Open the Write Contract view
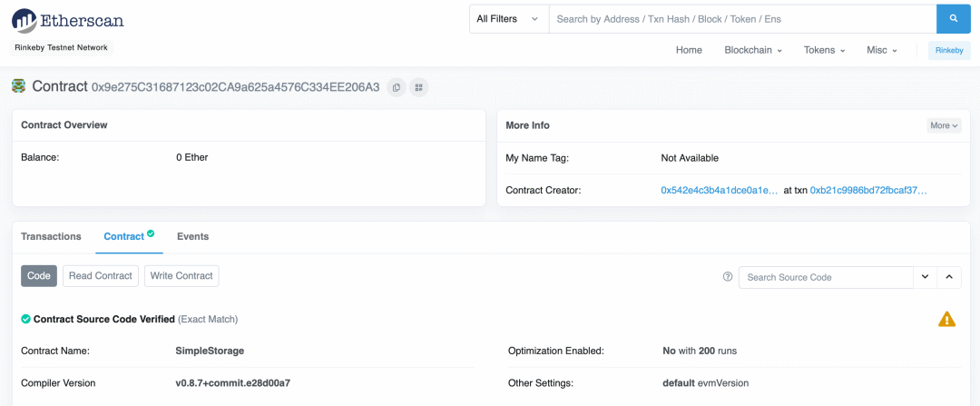The width and height of the screenshot is (980, 406). [181, 276]
